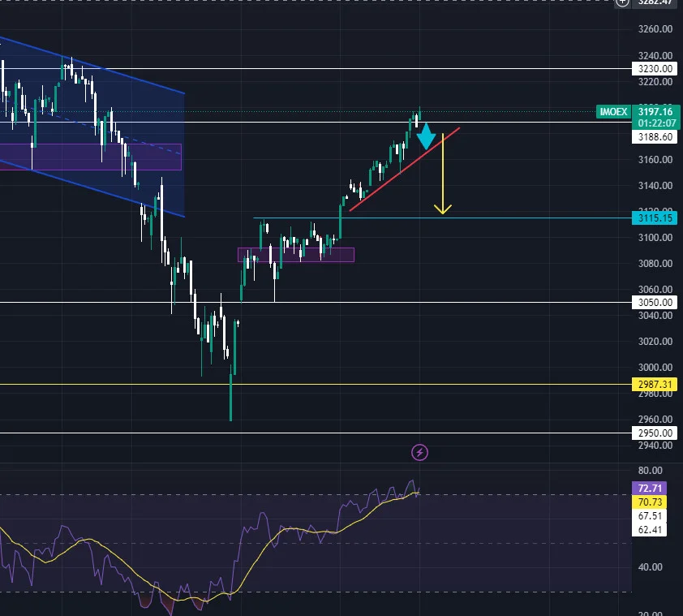Click the 80.00 level on the RSI scale
683x616 pixels.
(650, 471)
